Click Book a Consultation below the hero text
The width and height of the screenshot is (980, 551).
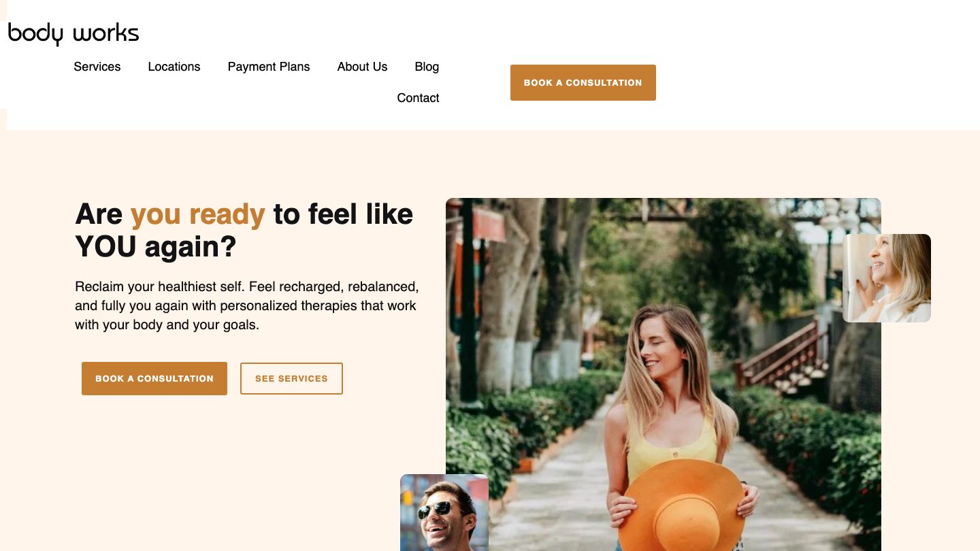coord(154,378)
